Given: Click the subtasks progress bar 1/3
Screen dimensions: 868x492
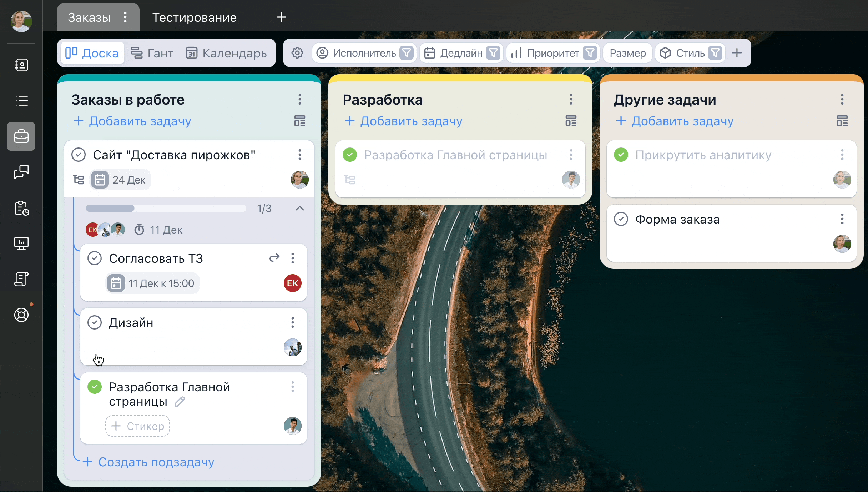Looking at the screenshot, I should 166,208.
